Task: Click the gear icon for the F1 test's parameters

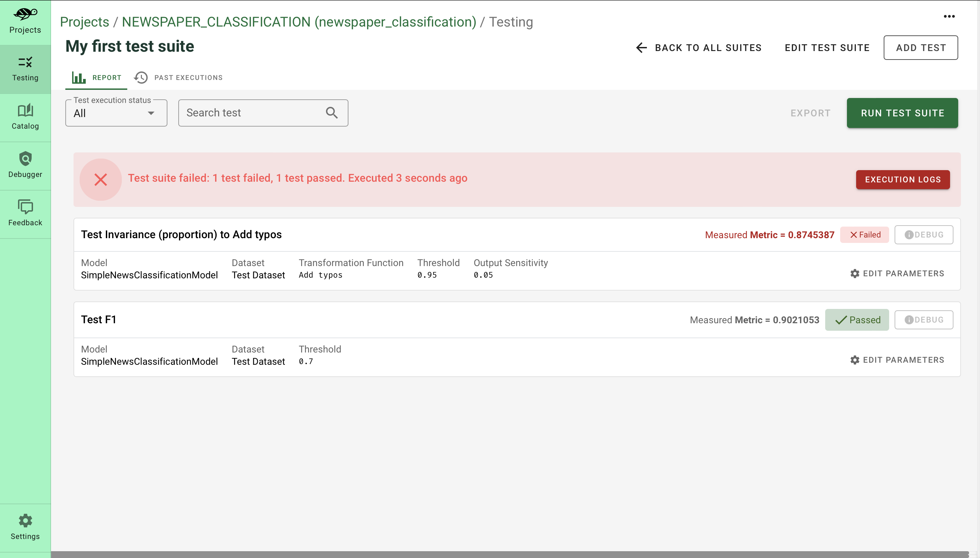Action: pos(854,360)
